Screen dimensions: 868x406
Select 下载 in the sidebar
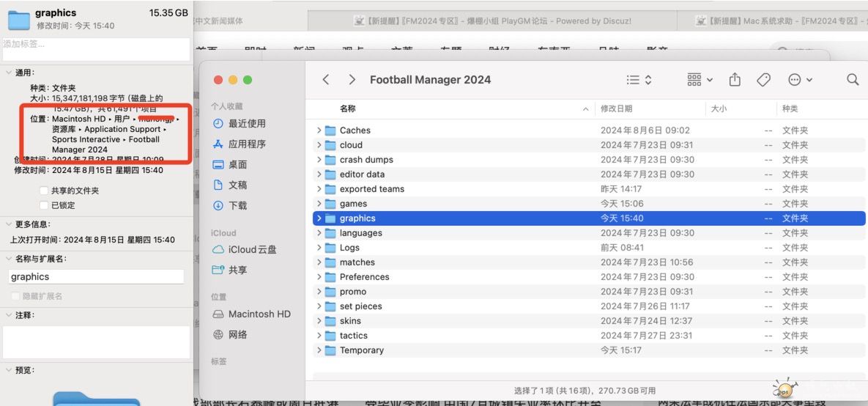tap(230, 205)
